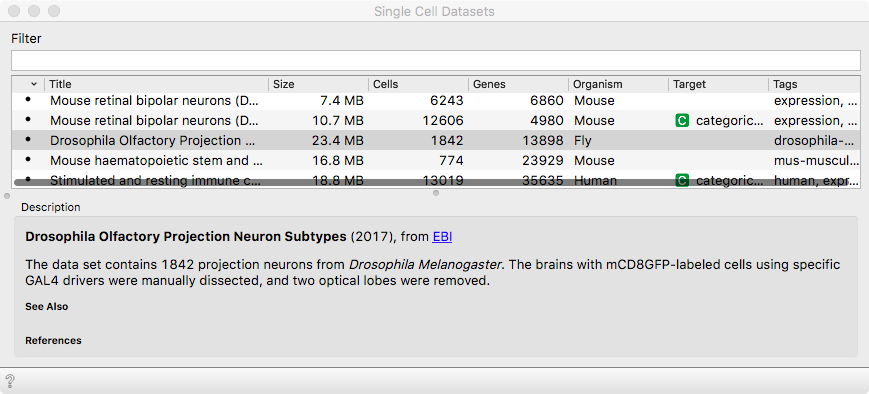
Task: Click the human, expr tags cell
Action: (x=817, y=180)
